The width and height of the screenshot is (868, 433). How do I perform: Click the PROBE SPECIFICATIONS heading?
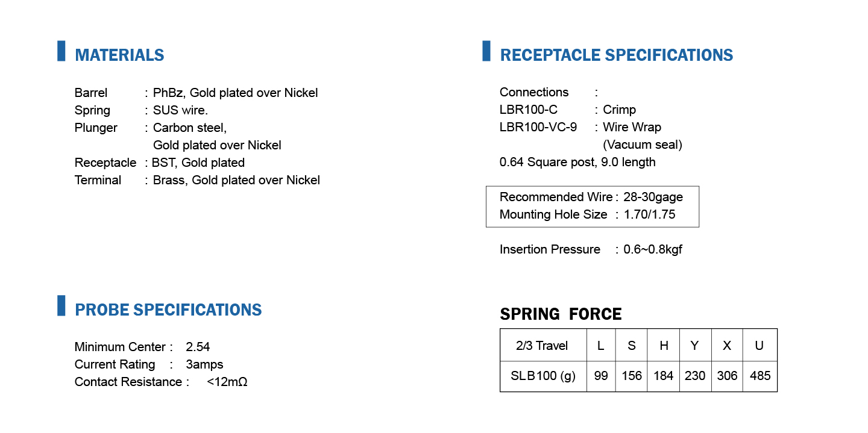pyautogui.click(x=168, y=310)
